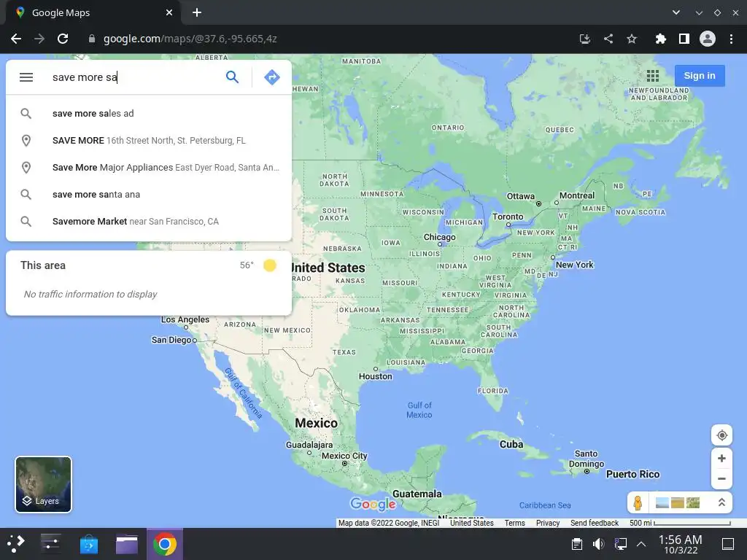Open imagery thumbnails strip

678,503
